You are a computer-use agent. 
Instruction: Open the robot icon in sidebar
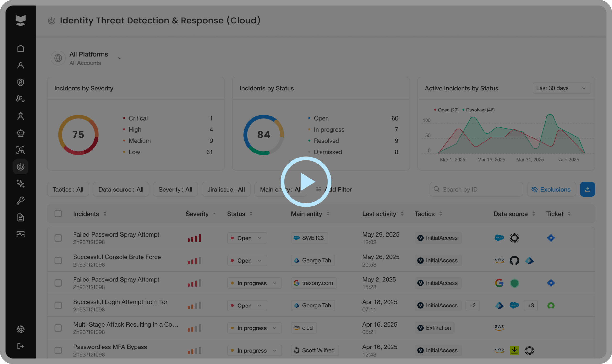click(21, 133)
